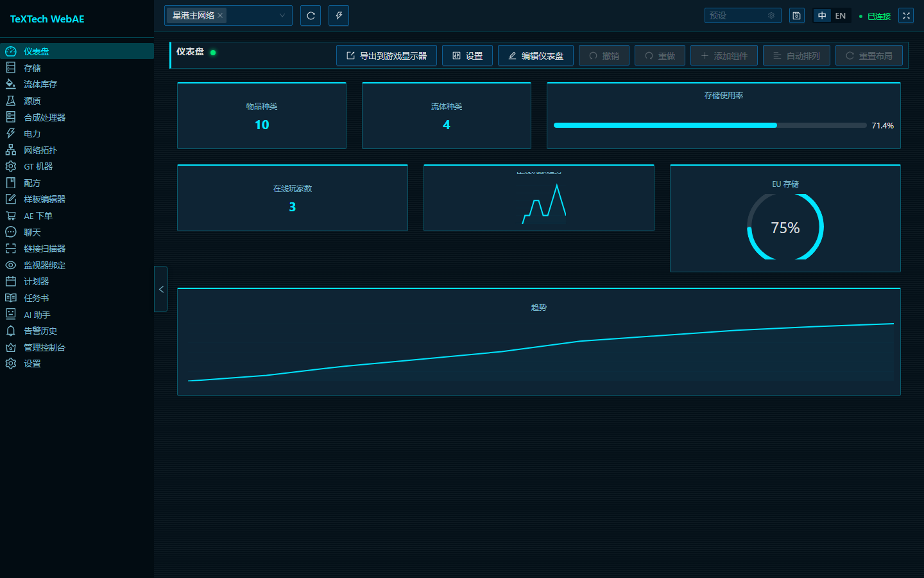The image size is (924, 578).
Task: Open 监视器绑定 monitor binding page
Action: (x=77, y=265)
